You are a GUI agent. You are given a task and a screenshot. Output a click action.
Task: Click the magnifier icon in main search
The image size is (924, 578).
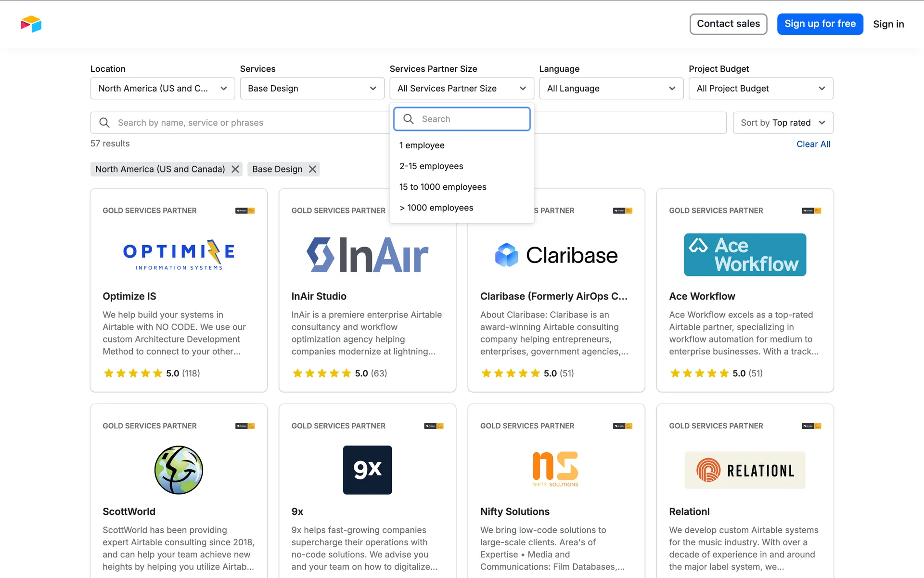click(x=104, y=123)
